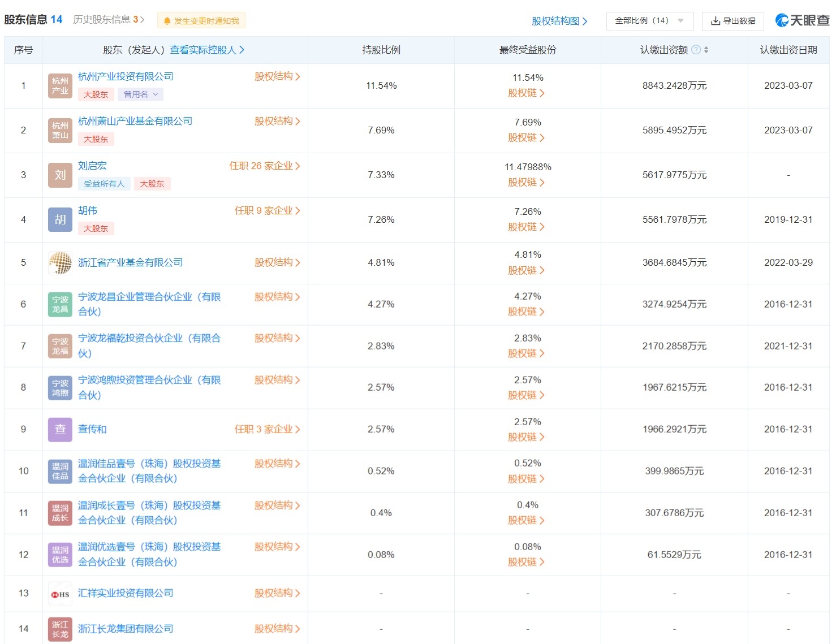Click the 刘 avatar icon for 刘启宏
The height and width of the screenshot is (644, 836).
pyautogui.click(x=60, y=175)
